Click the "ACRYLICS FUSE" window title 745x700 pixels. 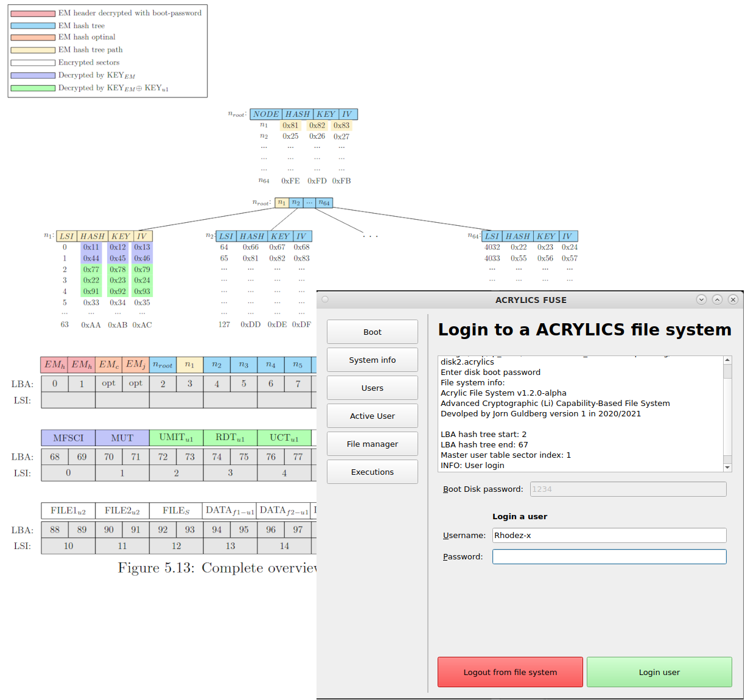[531, 299]
